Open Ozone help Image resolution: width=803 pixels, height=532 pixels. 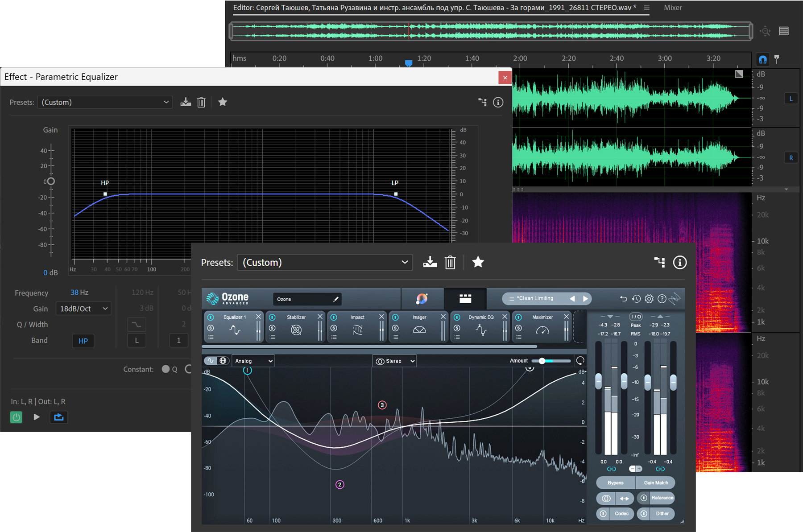coord(662,299)
